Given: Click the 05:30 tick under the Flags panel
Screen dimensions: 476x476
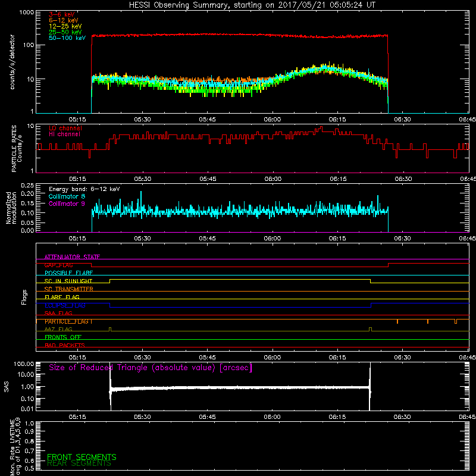Looking at the screenshot, I should tap(142, 358).
